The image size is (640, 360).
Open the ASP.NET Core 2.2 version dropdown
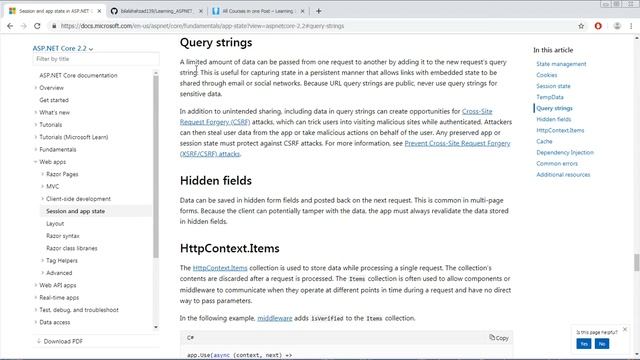[x=63, y=48]
